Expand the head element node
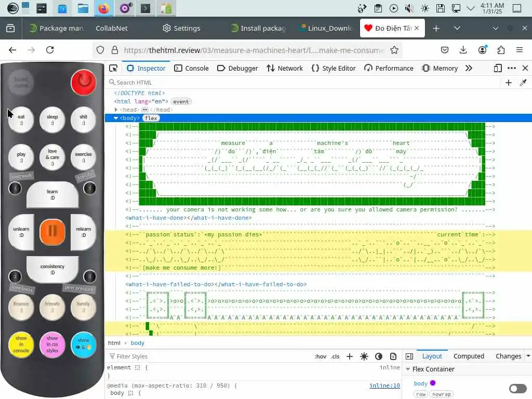 click(x=116, y=110)
